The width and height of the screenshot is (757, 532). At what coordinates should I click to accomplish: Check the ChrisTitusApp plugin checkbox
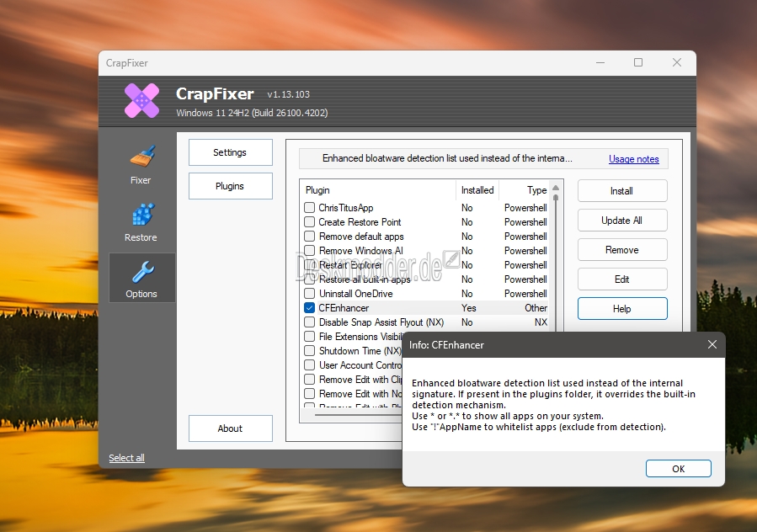tap(310, 208)
